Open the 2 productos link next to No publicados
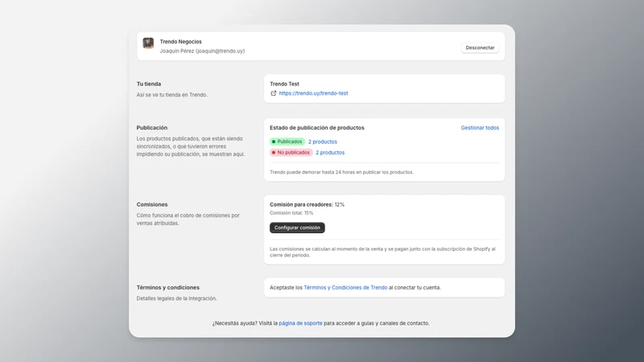 tap(330, 152)
